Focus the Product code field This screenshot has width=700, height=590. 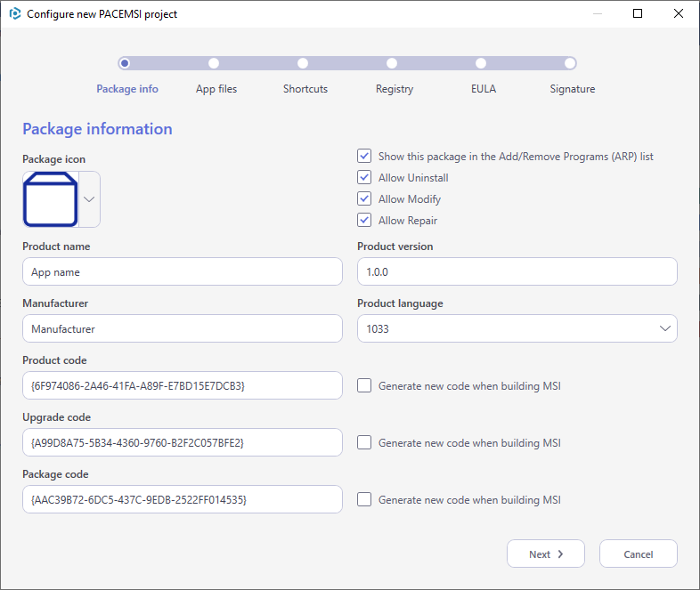[183, 385]
